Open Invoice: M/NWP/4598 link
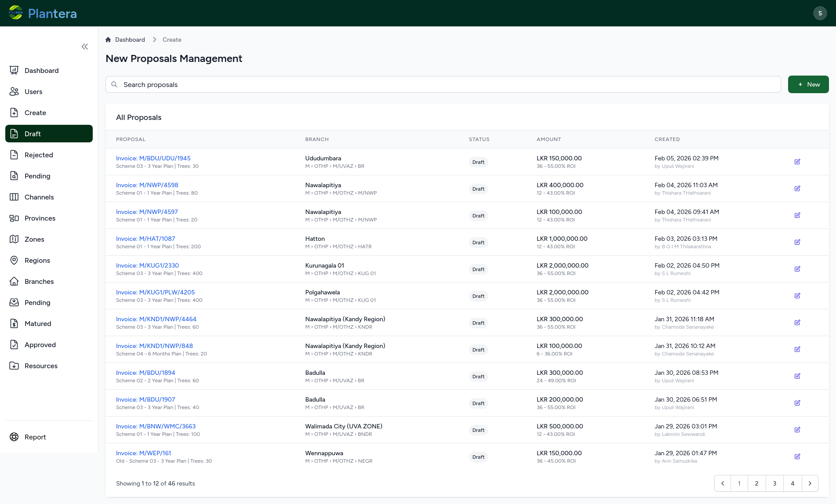The height and width of the screenshot is (504, 836). [x=147, y=185]
